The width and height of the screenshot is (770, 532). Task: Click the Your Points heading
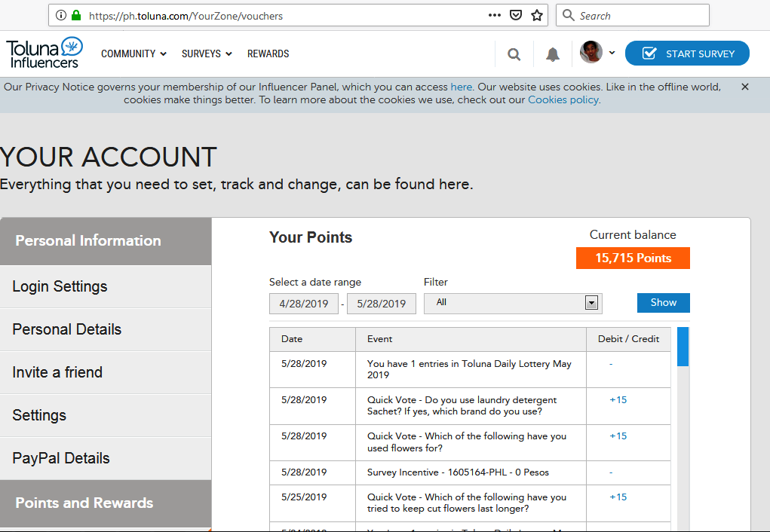click(x=311, y=237)
